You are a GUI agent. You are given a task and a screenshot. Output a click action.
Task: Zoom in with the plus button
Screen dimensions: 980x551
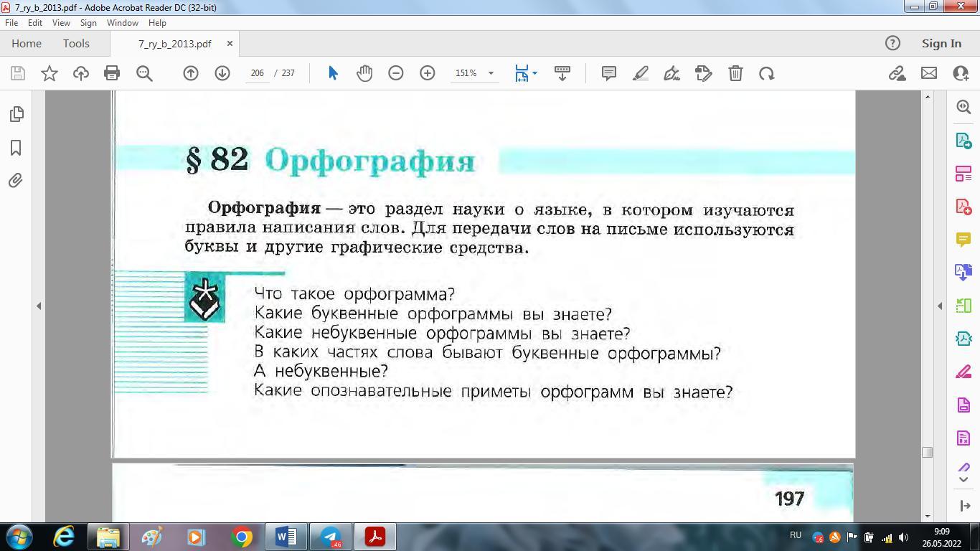point(428,73)
